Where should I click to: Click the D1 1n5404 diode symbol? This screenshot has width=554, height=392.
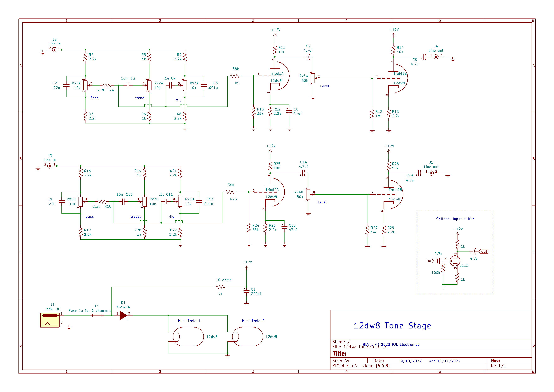click(123, 315)
